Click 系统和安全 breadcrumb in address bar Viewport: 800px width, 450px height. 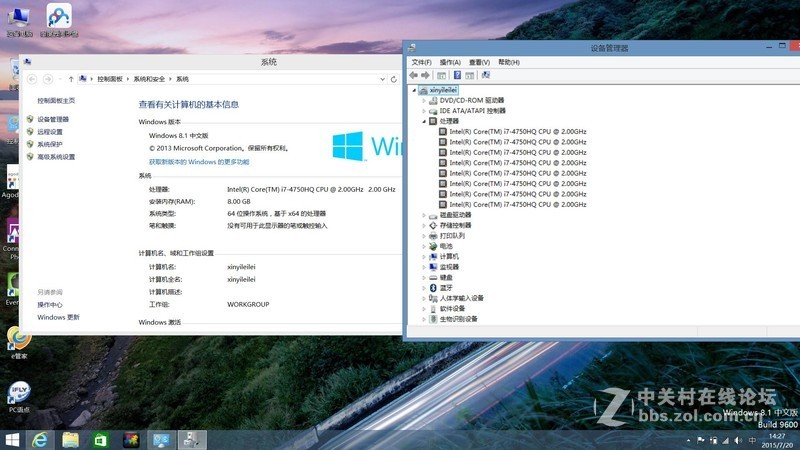click(149, 79)
